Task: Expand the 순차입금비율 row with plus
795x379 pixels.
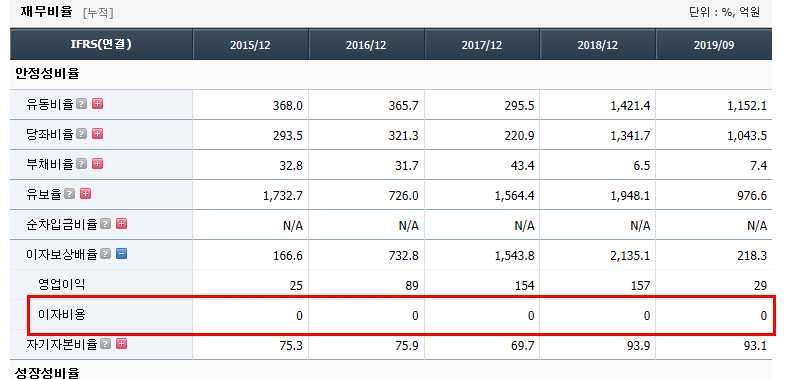Action: coord(121,223)
